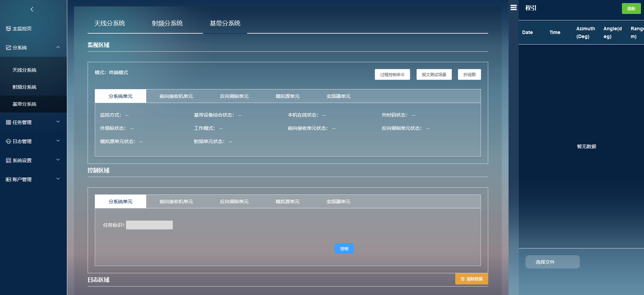
Task: Select 变频器单元 tab in control area
Action: [338, 202]
